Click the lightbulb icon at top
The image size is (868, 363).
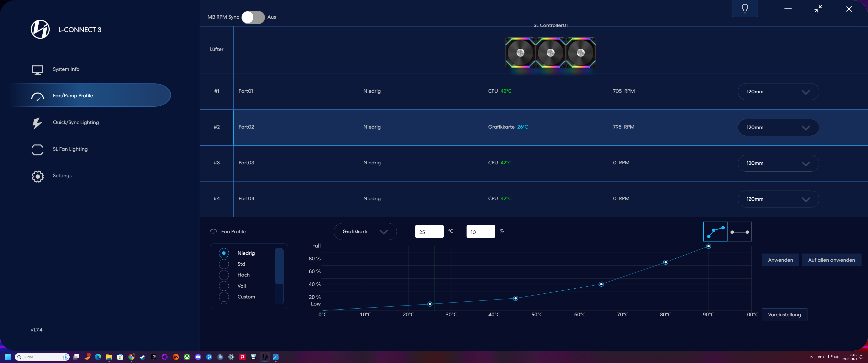coord(745,8)
